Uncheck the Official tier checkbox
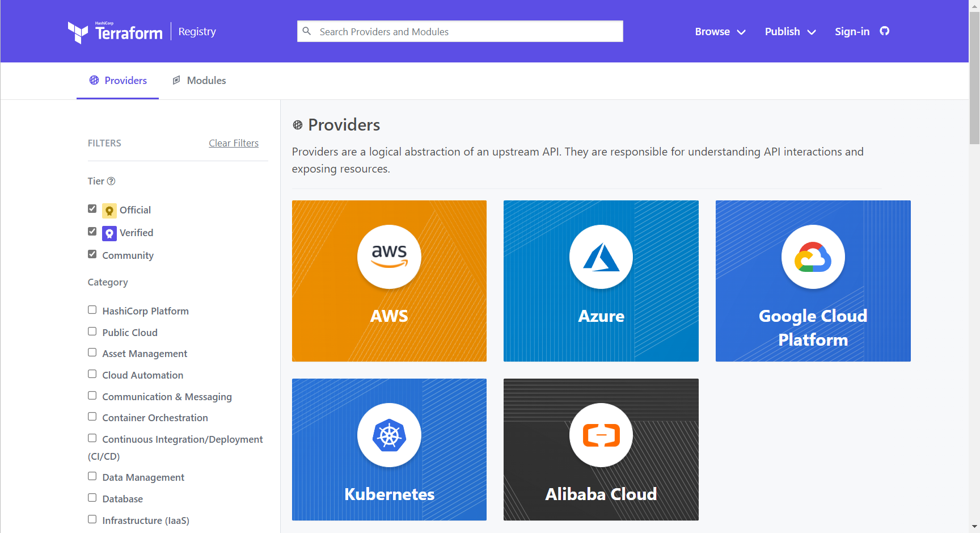 coord(92,208)
